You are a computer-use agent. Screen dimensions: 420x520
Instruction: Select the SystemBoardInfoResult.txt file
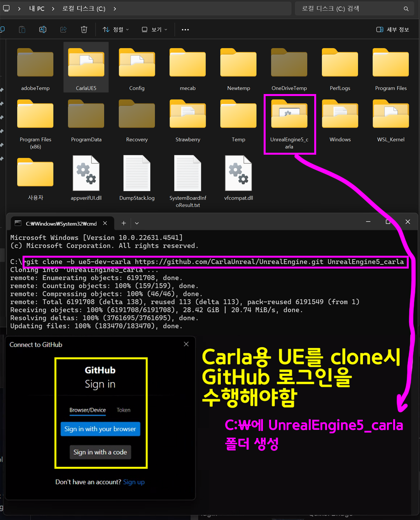click(187, 182)
